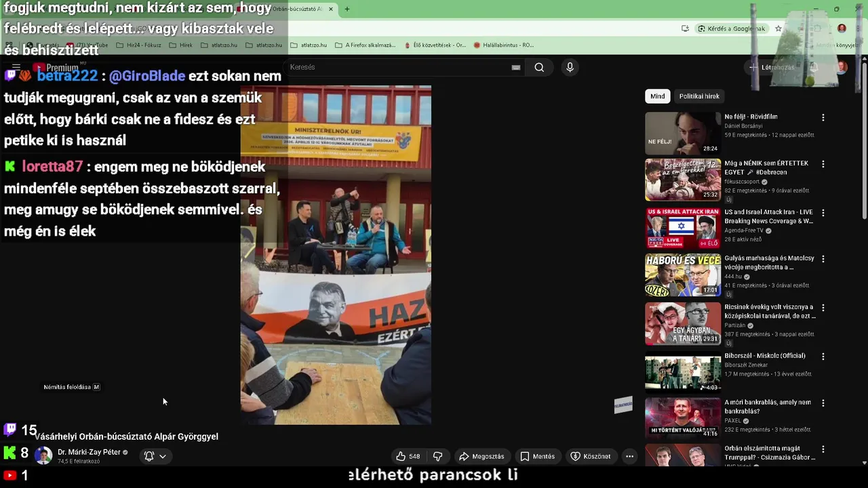This screenshot has height=488, width=868.
Task: Open the A Firefox alkalmazá... bookmarks folder
Action: coord(366,45)
